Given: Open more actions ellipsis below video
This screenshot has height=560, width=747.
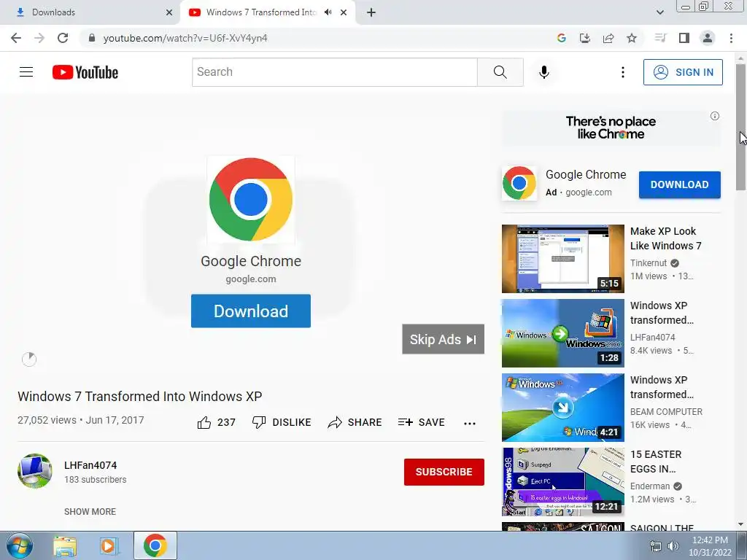Looking at the screenshot, I should (470, 424).
